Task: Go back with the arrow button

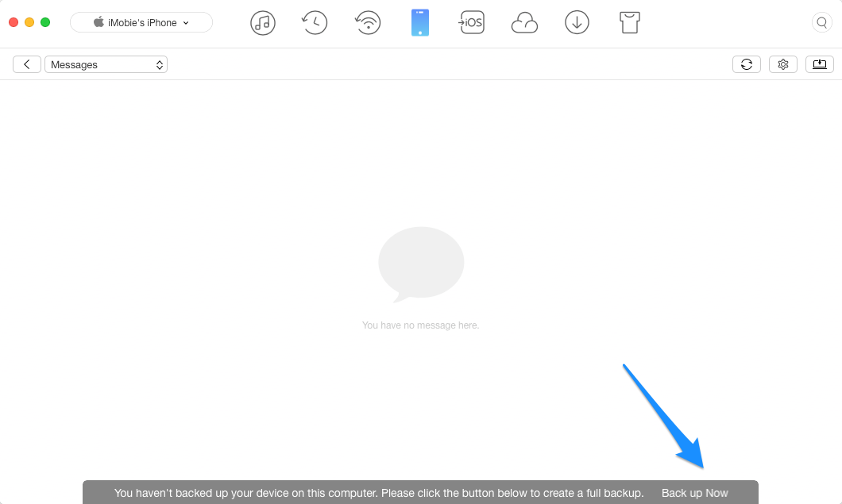Action: 27,64
